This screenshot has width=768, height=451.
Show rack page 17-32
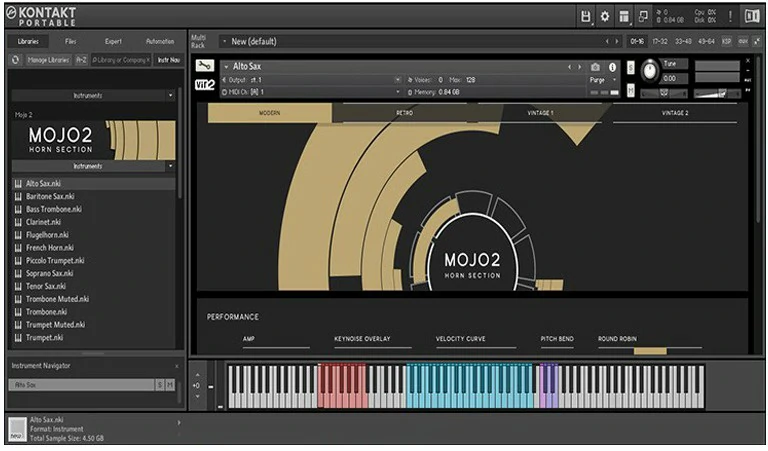[660, 42]
